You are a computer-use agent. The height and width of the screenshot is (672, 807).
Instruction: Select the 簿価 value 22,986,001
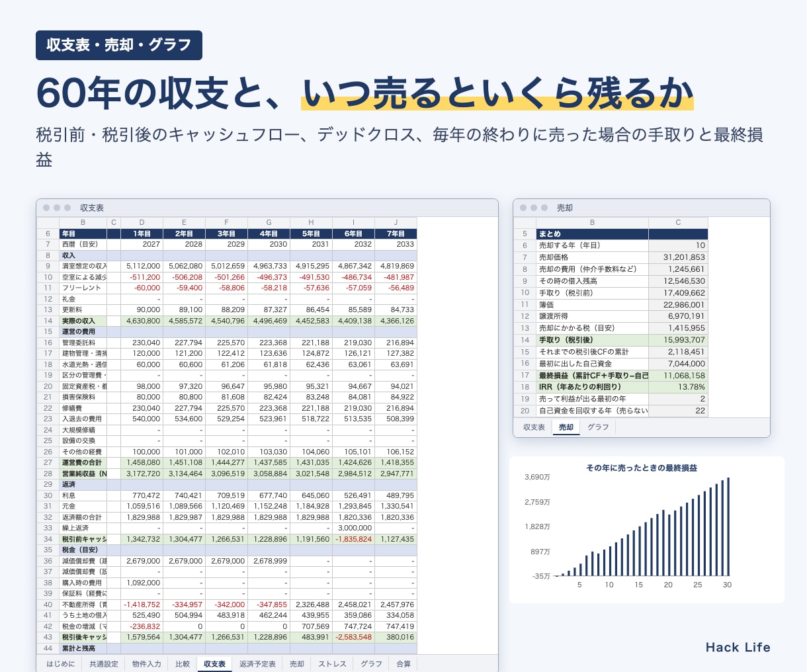pyautogui.click(x=678, y=304)
